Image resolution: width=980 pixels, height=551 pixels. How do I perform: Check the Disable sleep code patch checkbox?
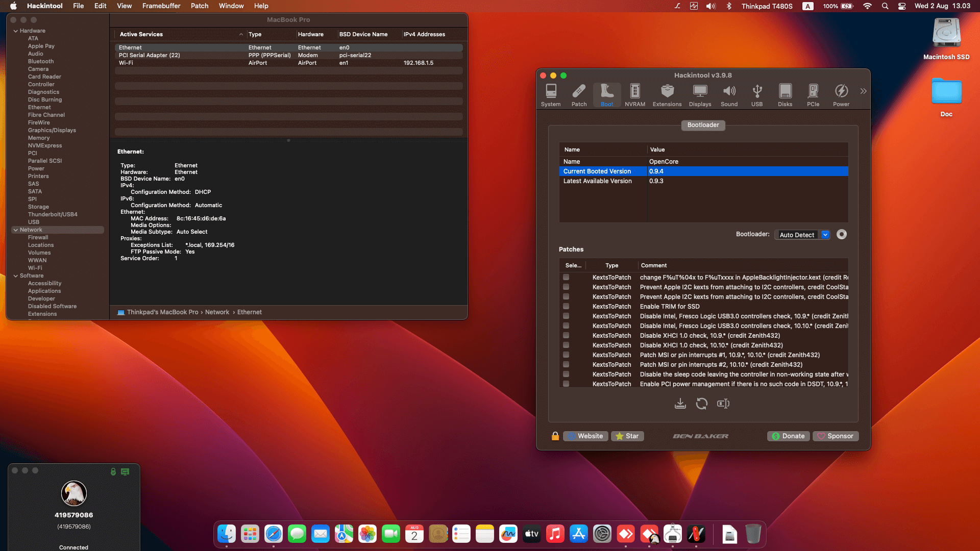(x=566, y=374)
